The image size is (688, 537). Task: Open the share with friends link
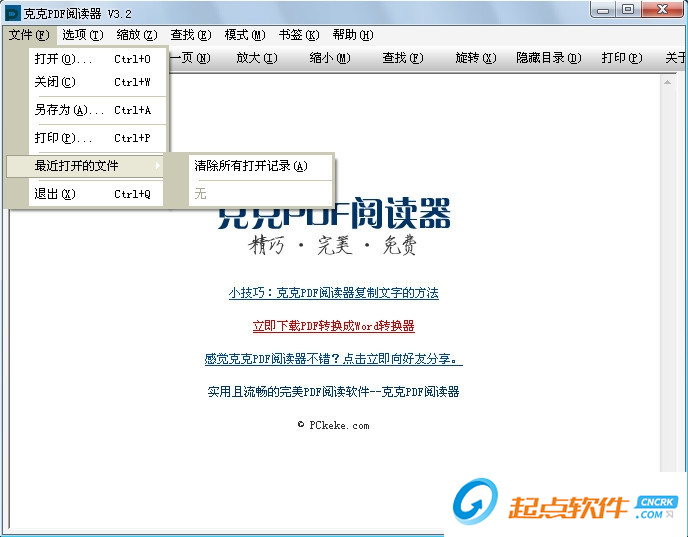[333, 359]
